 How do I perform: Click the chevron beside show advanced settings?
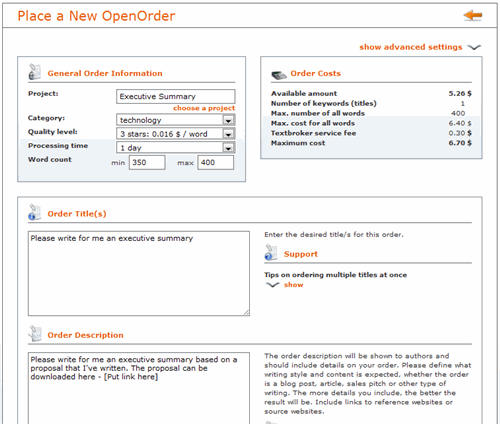tap(474, 47)
